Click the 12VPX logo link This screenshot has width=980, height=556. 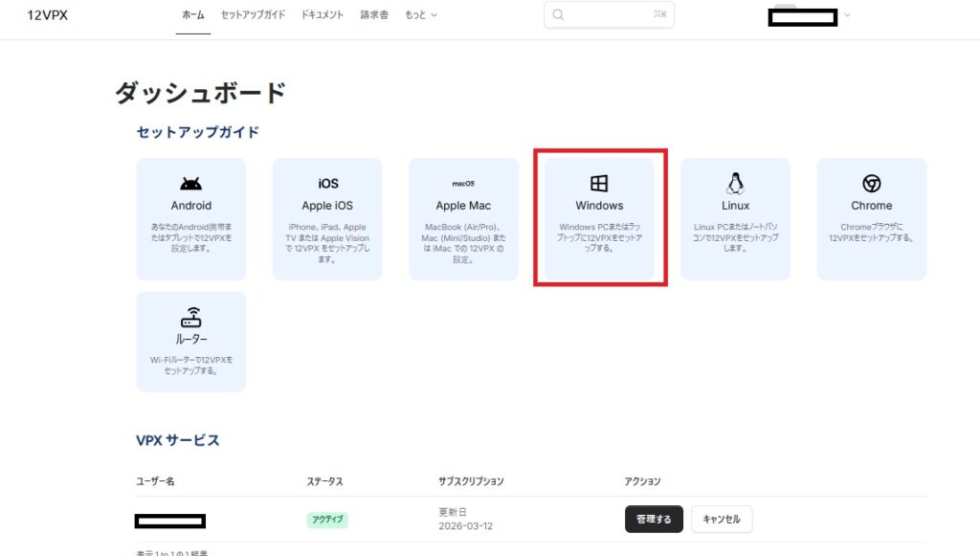click(47, 15)
